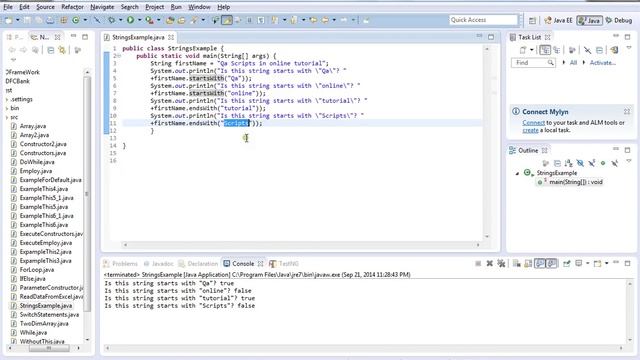Click the Terminate stop icon in Console
Viewport: 640px width, 360px height.
[478, 264]
